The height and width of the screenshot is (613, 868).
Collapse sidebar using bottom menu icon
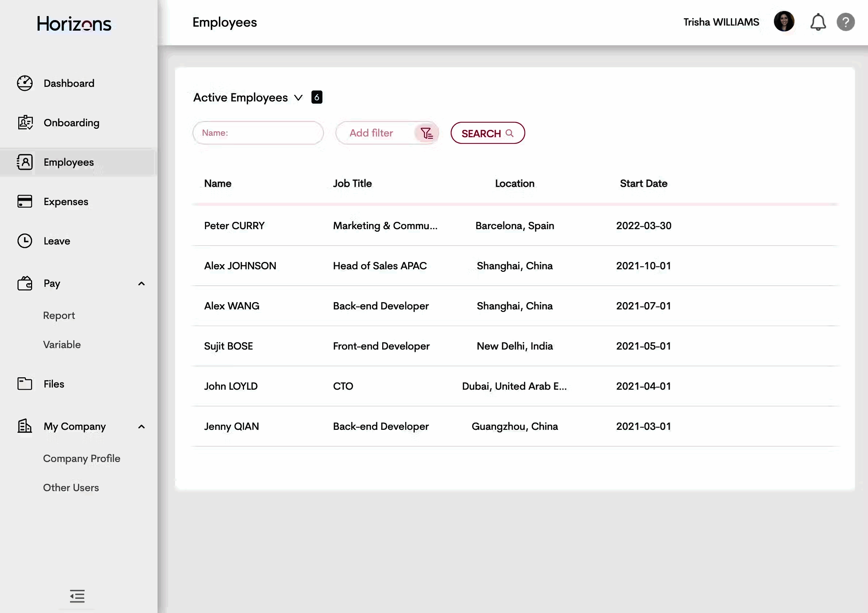coord(77,596)
